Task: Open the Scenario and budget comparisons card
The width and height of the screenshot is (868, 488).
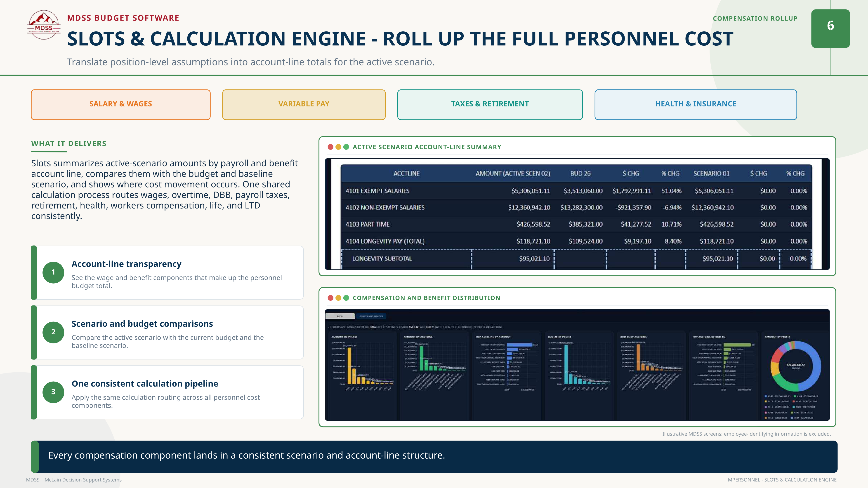Action: (167, 332)
